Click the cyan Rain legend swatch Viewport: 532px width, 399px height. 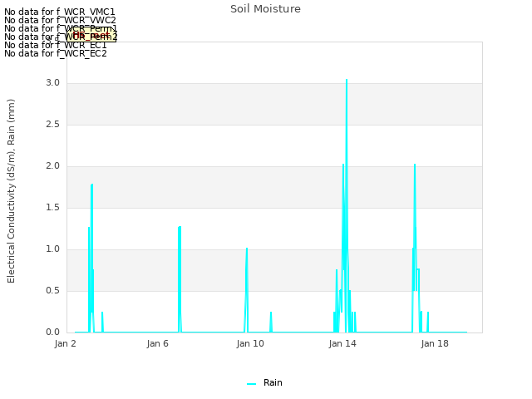[251, 384]
